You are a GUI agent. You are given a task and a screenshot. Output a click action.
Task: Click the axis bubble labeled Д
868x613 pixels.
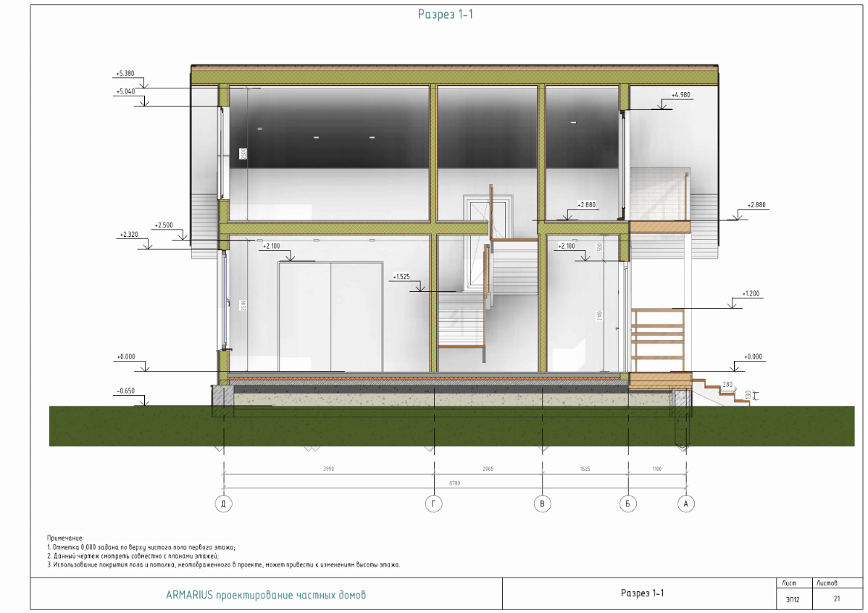(x=225, y=502)
